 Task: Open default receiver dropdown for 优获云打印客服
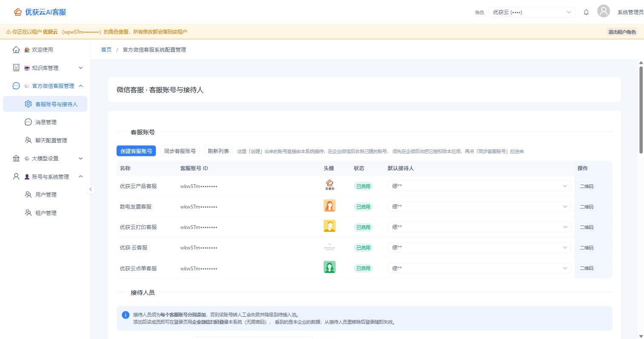click(480, 227)
